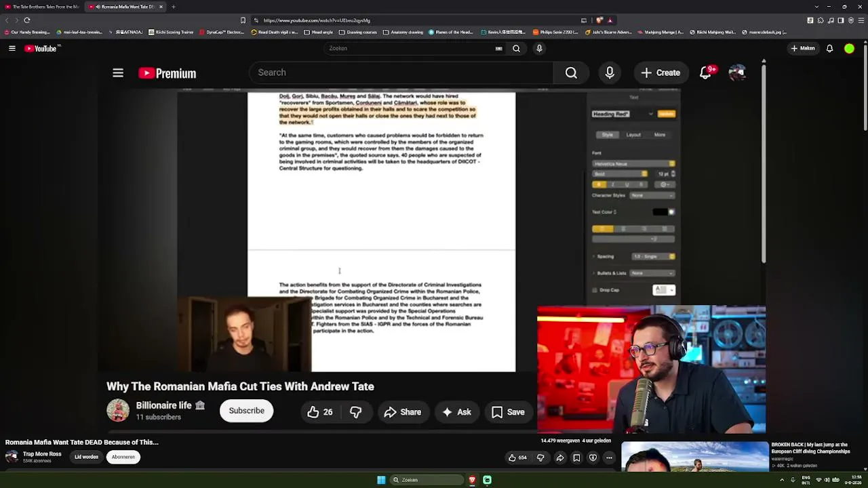Click Share under the embedded video
The height and width of the screenshot is (488, 868).
coord(402,412)
